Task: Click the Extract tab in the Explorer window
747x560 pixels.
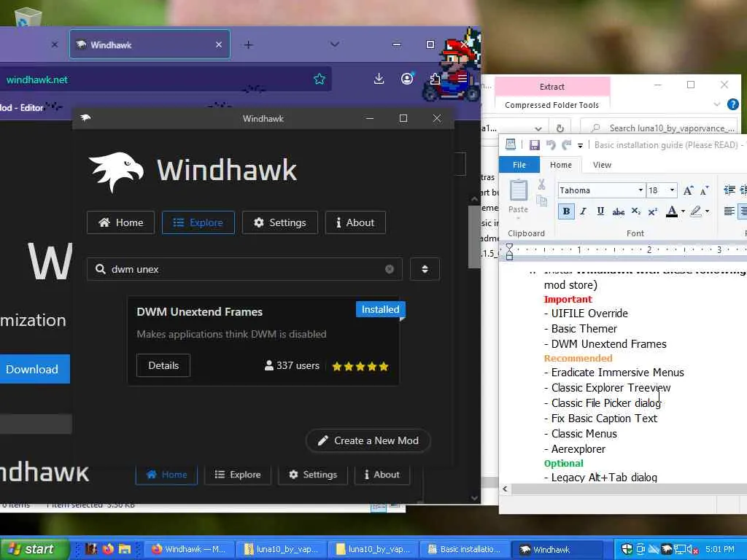Action: pos(552,87)
